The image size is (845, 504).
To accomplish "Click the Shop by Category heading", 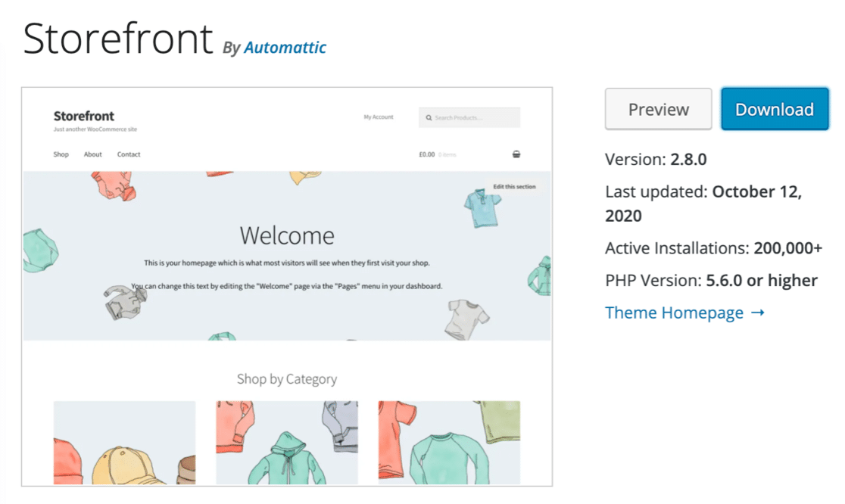I will click(x=287, y=379).
